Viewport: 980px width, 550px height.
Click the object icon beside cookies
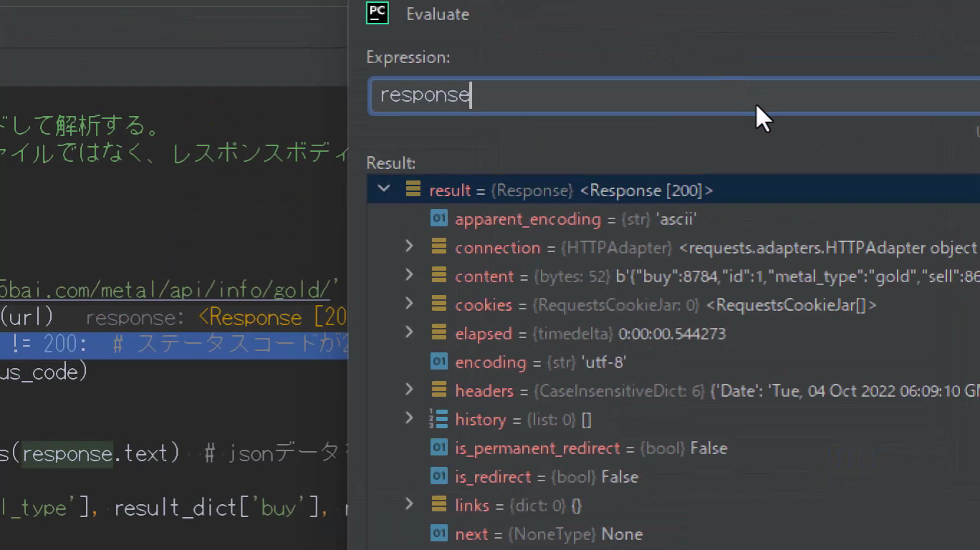pos(438,304)
